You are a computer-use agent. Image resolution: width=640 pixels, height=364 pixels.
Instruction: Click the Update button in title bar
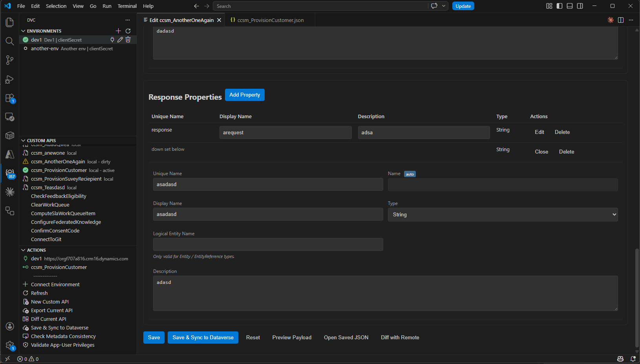point(463,6)
